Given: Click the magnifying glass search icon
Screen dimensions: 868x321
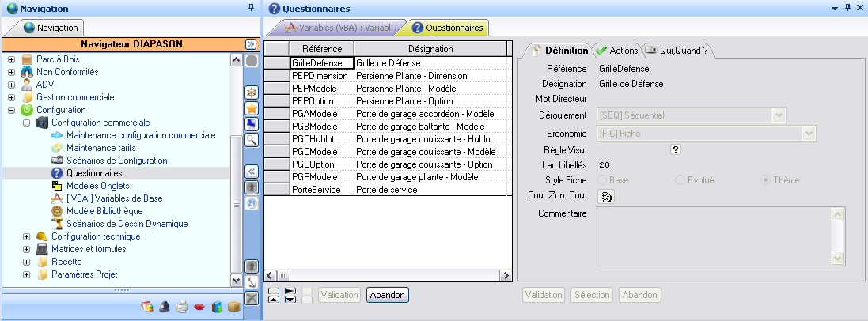Looking at the screenshot, I should click(251, 139).
